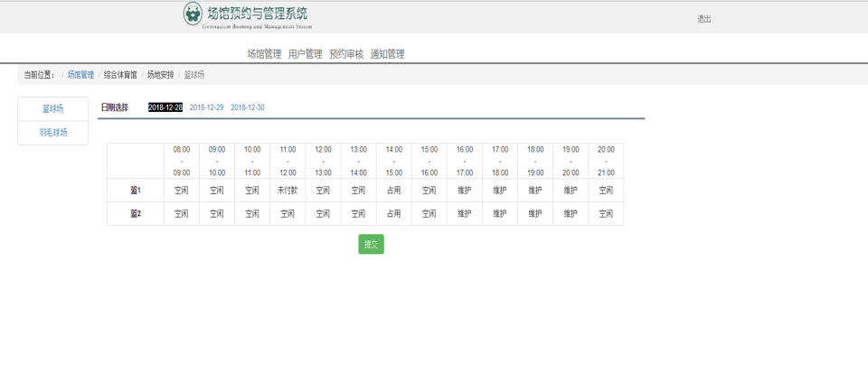Click the 日期选择 label
Image resolution: width=868 pixels, height=373 pixels.
[x=115, y=107]
